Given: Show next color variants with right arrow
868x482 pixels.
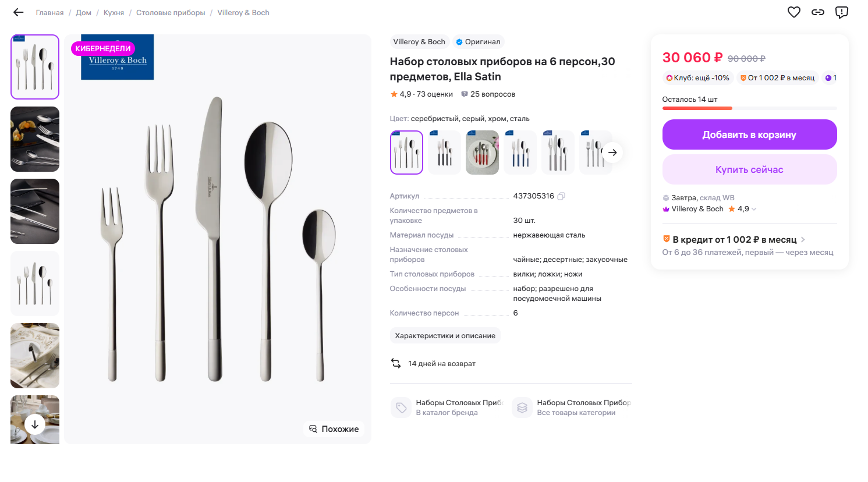Looking at the screenshot, I should pos(612,153).
